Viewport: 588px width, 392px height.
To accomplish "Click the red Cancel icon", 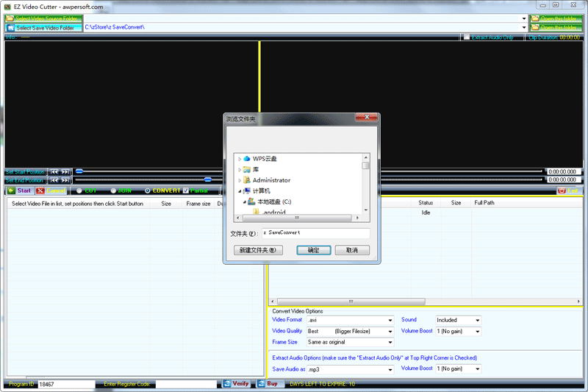I will (40, 190).
